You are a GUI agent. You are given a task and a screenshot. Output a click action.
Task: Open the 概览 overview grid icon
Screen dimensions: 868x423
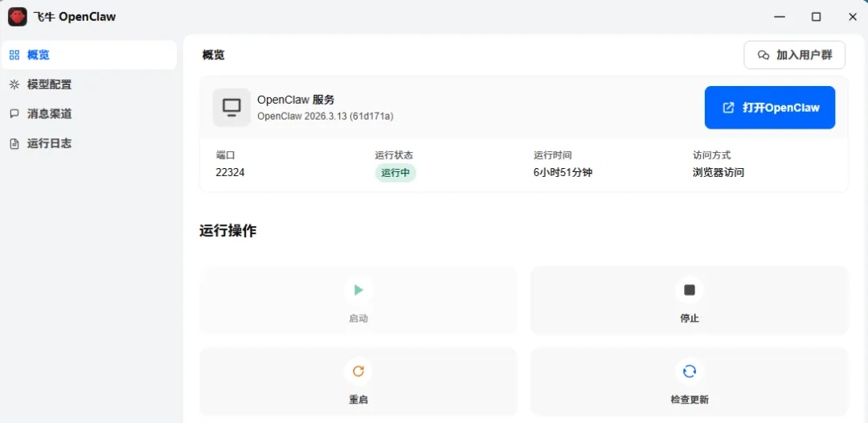[x=14, y=55]
